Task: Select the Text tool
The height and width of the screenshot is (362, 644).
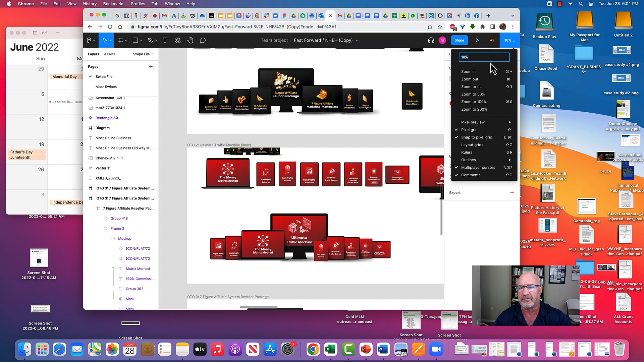Action: pos(165,40)
